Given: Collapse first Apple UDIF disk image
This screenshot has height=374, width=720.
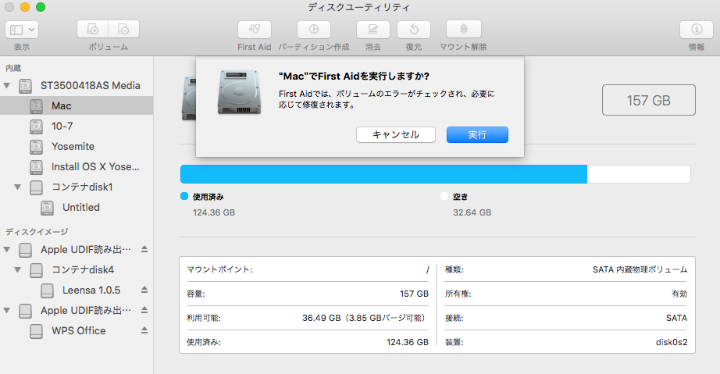Looking at the screenshot, I should click(7, 249).
